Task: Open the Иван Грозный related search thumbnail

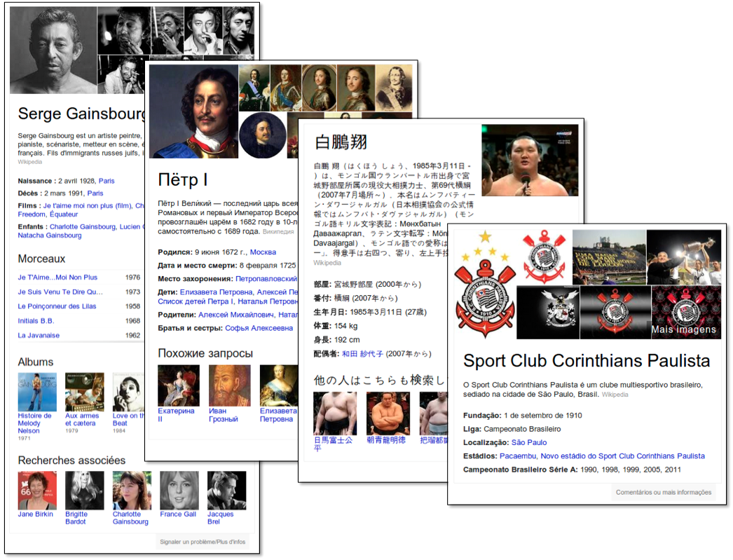Action: click(230, 385)
